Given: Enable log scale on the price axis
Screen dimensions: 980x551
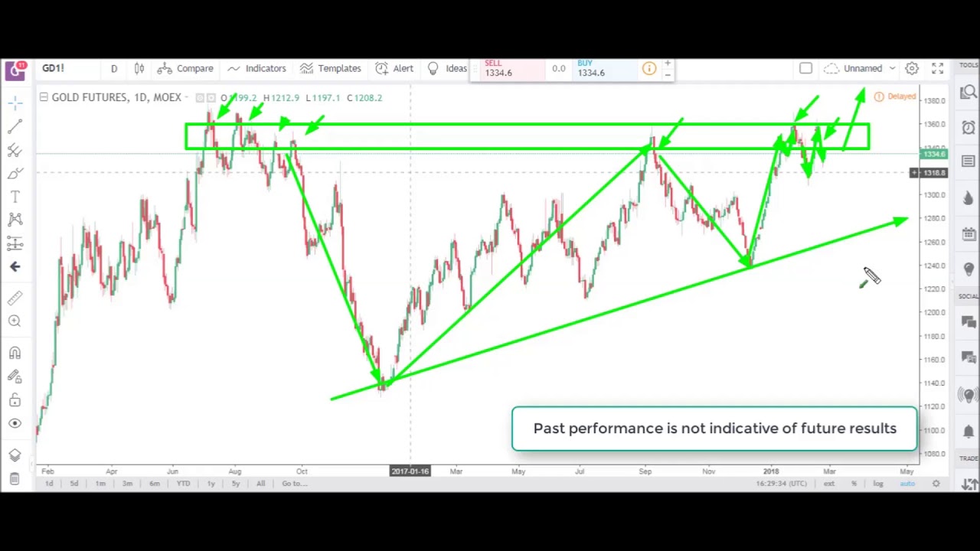Looking at the screenshot, I should pos(877,483).
